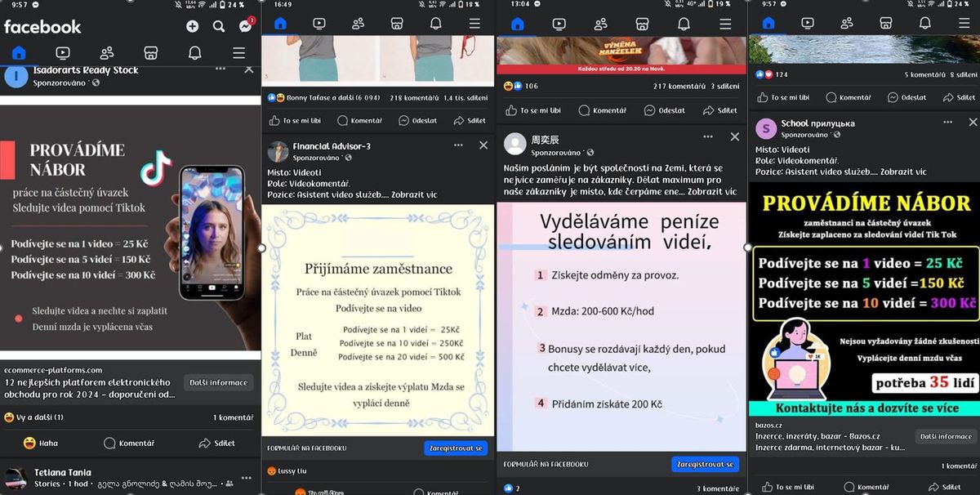The height and width of the screenshot is (495, 980).
Task: Open Friends icon in the 周奕辰 screenshot
Action: tap(601, 24)
